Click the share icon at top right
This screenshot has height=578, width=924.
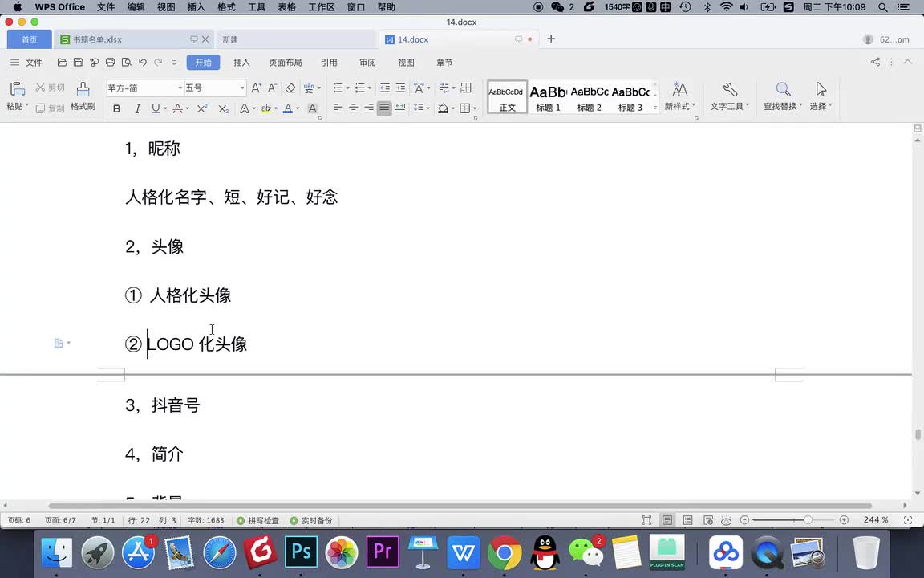[x=875, y=62]
